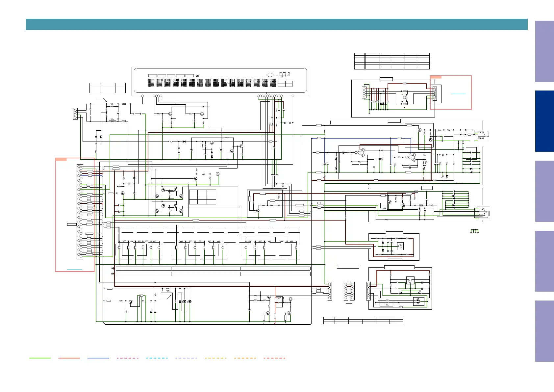
Task: Open the second-from-bottom purple side tab
Action: [x=544, y=261]
